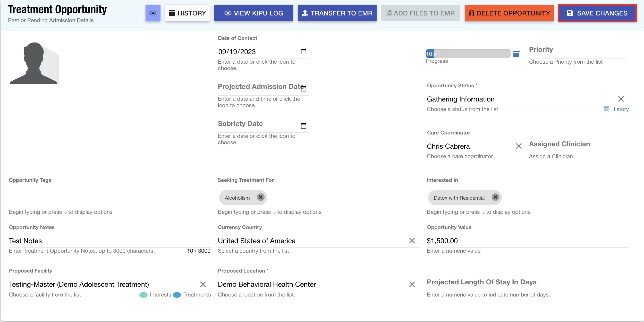Clear the United States of America currency country
644x322 pixels.
[x=412, y=241]
